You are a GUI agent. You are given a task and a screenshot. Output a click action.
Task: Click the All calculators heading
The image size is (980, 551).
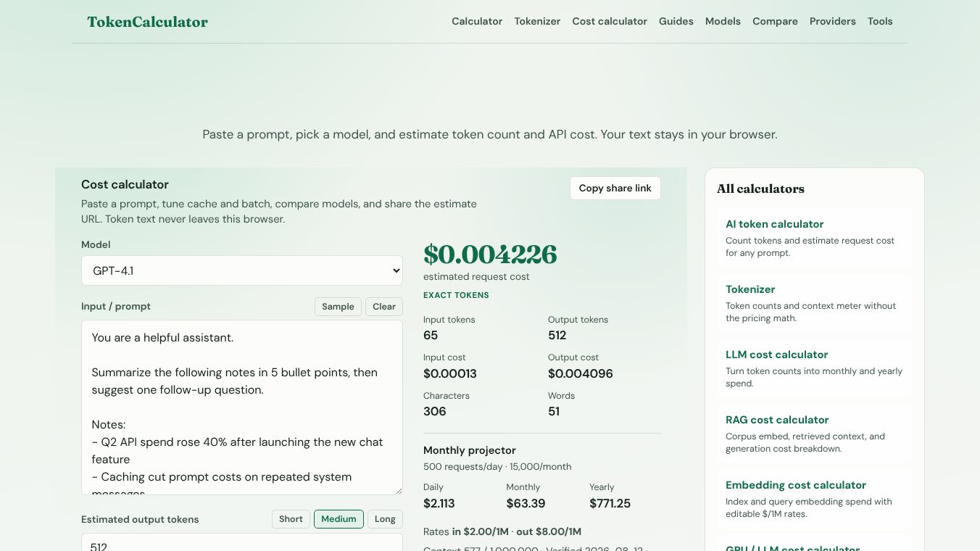tap(760, 188)
